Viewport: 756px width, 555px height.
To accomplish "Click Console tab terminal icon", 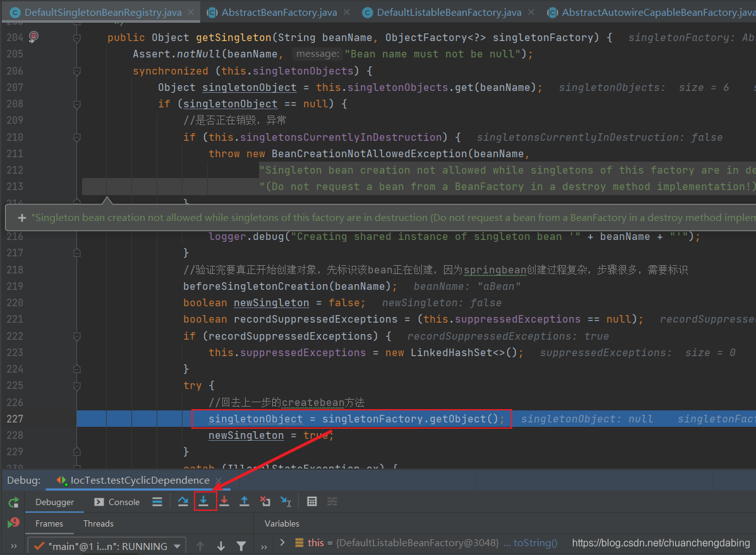I will click(99, 502).
